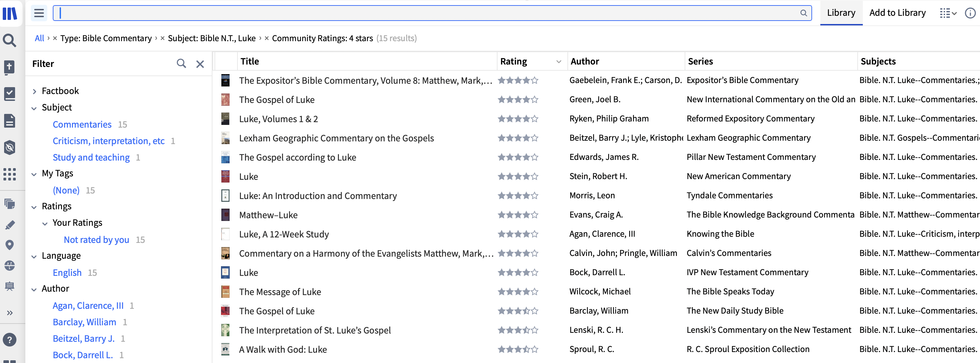
Task: Open 'Luke: An Introduction and Commentary' title
Action: 318,196
